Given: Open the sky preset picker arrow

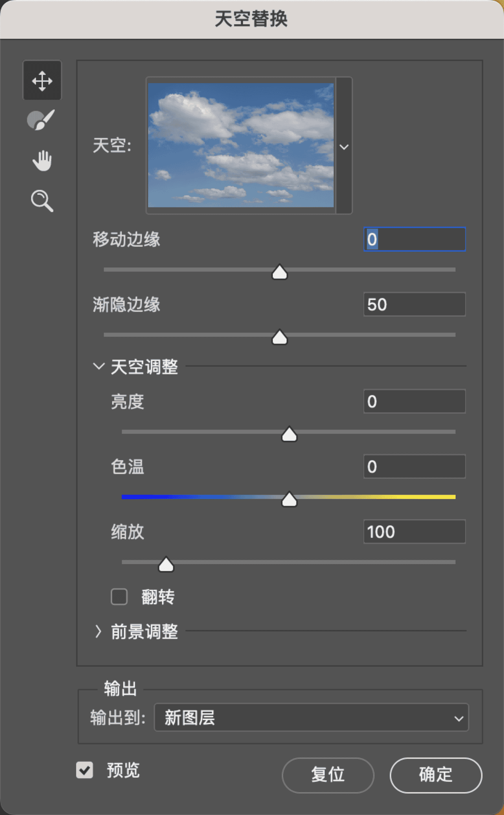Looking at the screenshot, I should click(x=344, y=146).
